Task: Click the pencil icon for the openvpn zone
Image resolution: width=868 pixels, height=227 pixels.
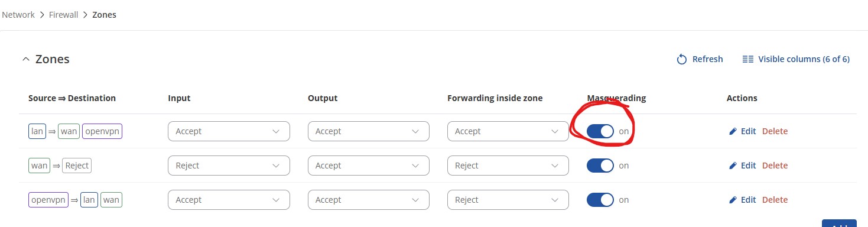Action: pos(733,200)
